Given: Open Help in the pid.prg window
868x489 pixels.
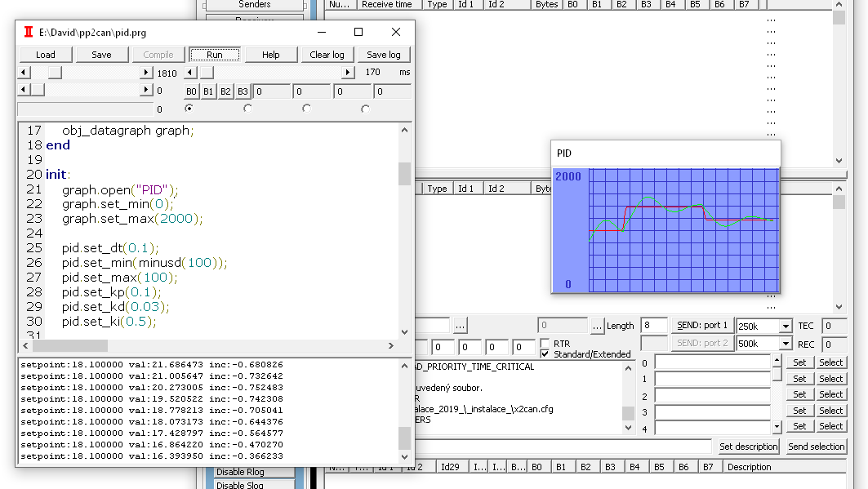Looking at the screenshot, I should point(271,55).
